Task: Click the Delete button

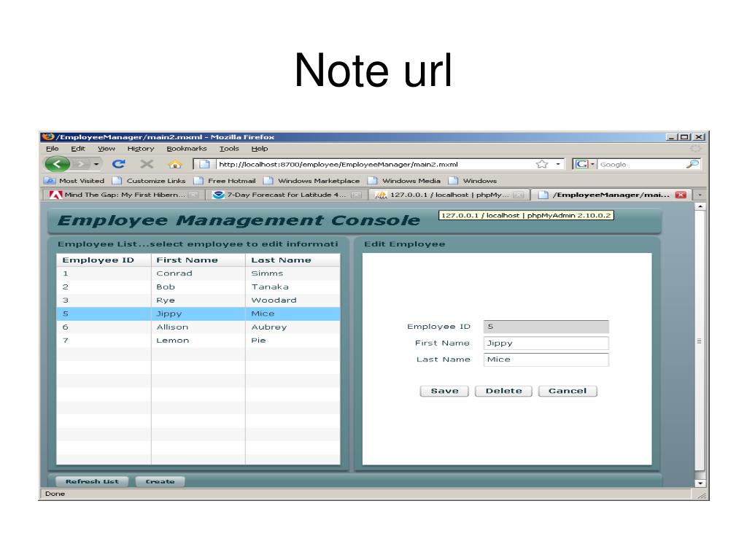Action: (503, 391)
